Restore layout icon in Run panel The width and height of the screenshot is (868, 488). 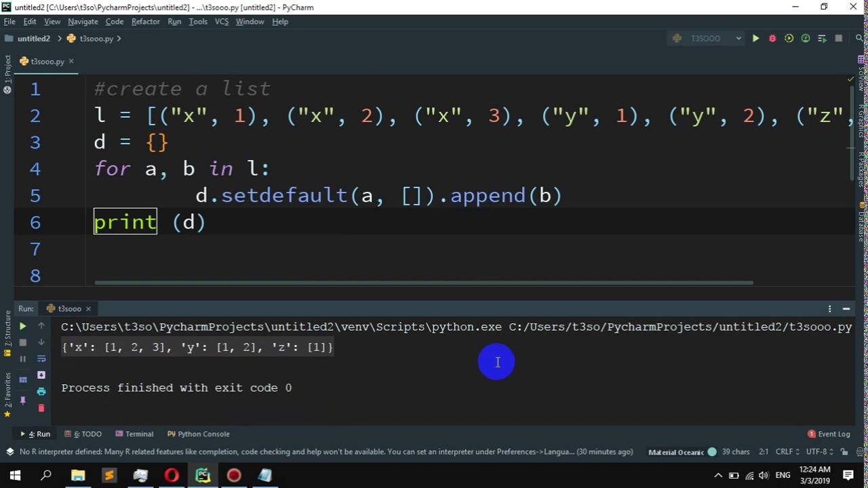click(22, 380)
